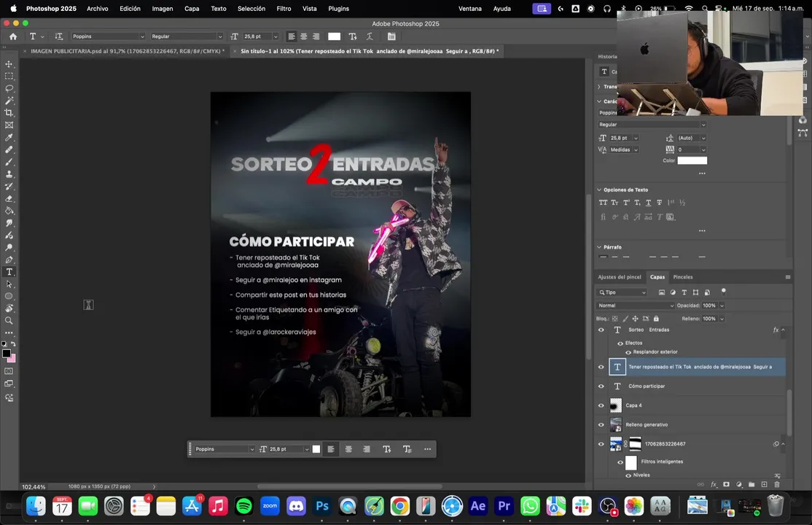This screenshot has height=525, width=812.
Task: Add layer style fx icon at panel bottom
Action: (714, 485)
